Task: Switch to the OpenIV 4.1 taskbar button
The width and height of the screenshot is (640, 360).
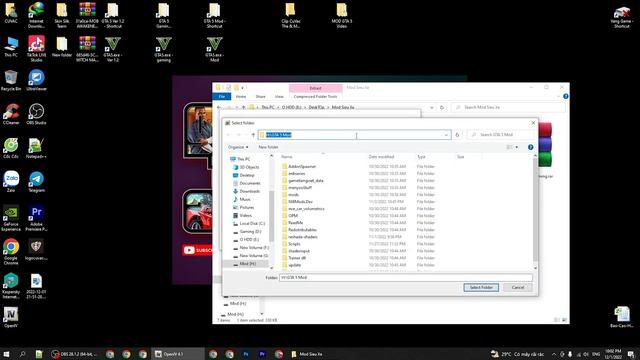Action: 178,354
